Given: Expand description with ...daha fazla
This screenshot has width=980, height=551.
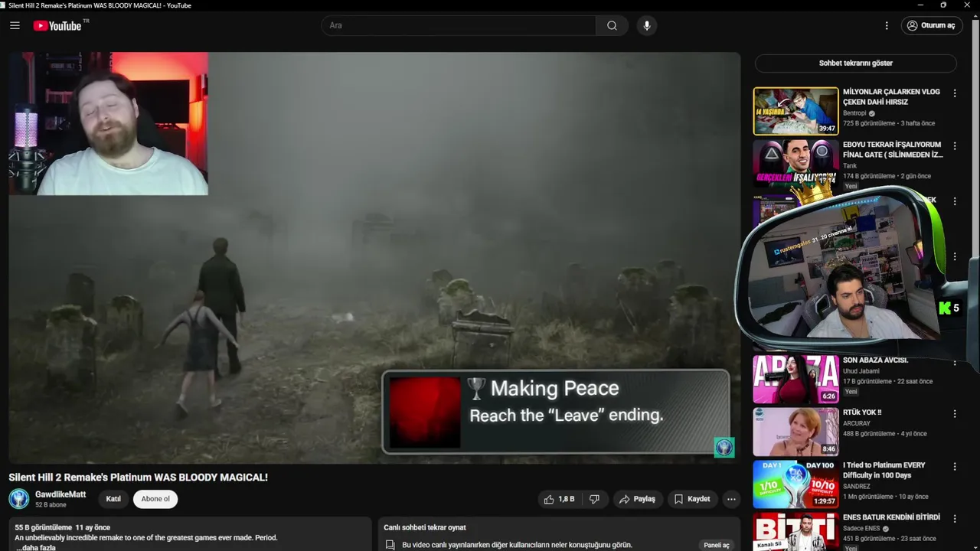Looking at the screenshot, I should tap(36, 547).
